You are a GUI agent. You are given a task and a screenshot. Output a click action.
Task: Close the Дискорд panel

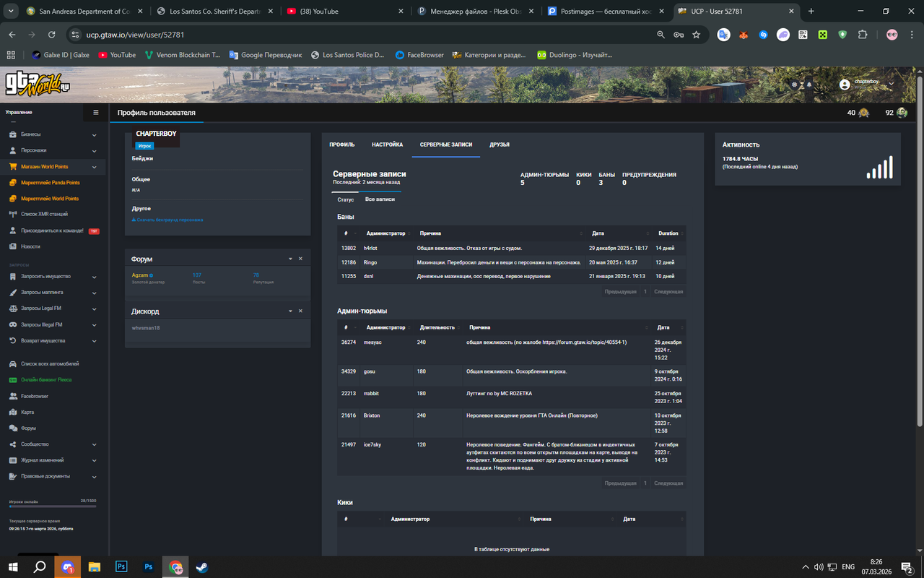coord(301,311)
